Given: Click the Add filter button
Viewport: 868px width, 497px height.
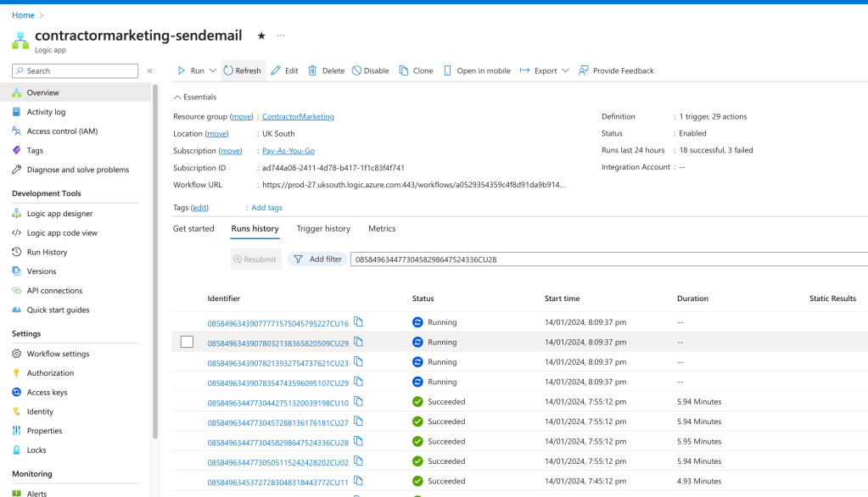Looking at the screenshot, I should tap(317, 259).
